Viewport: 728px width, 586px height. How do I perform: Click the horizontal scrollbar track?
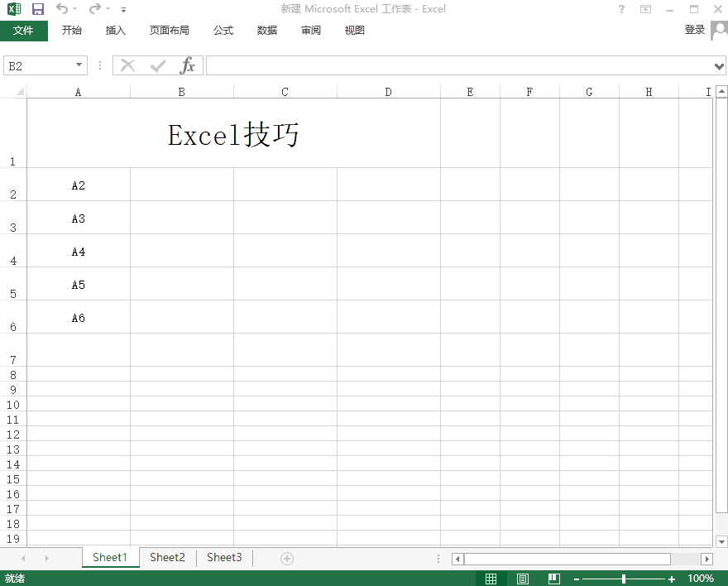click(x=686, y=559)
